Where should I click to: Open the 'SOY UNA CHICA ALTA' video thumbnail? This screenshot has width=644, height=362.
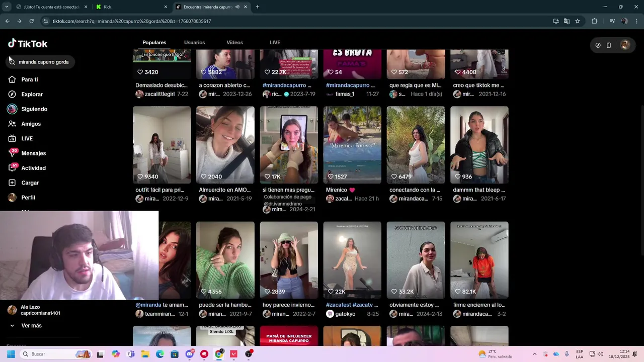[416, 260]
